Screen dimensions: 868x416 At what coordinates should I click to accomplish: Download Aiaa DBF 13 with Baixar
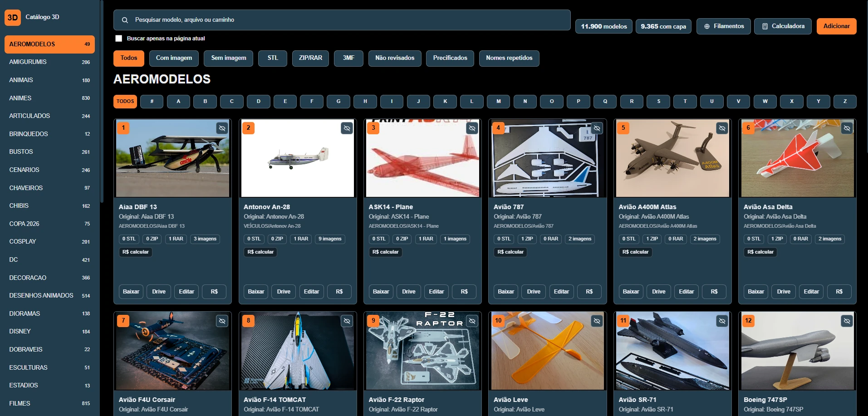click(131, 292)
